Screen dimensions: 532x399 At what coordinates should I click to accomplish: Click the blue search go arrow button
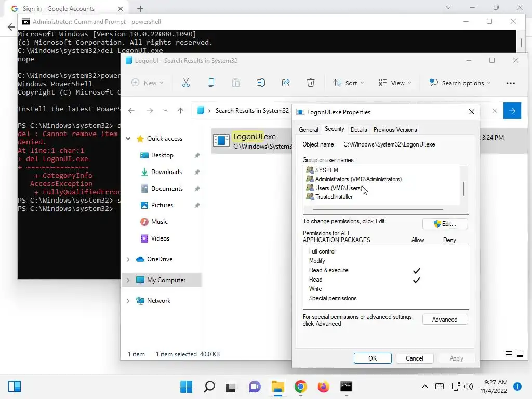[x=512, y=111]
